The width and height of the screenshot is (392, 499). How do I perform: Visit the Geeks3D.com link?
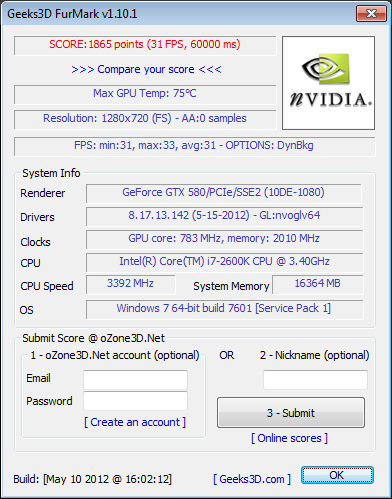coord(252,479)
